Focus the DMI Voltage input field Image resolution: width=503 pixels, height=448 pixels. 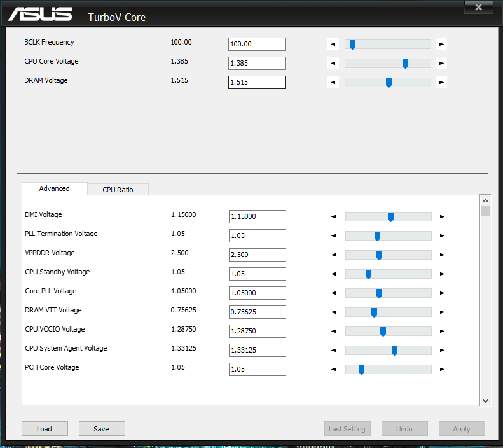pos(258,216)
